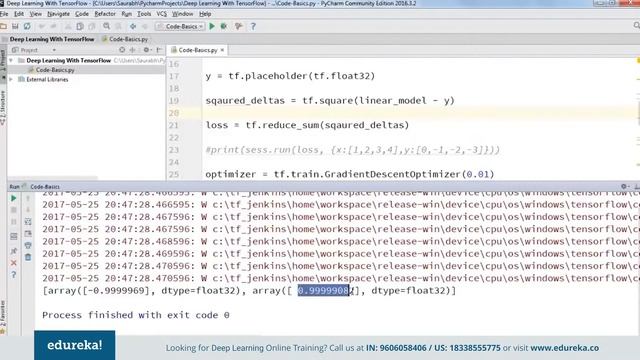Click the Debug bug icon in toolbar
This screenshot has width=640, height=360.
click(224, 27)
